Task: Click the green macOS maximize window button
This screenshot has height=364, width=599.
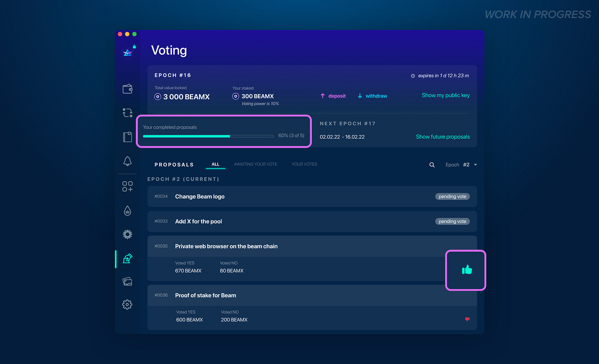Action: (x=135, y=34)
